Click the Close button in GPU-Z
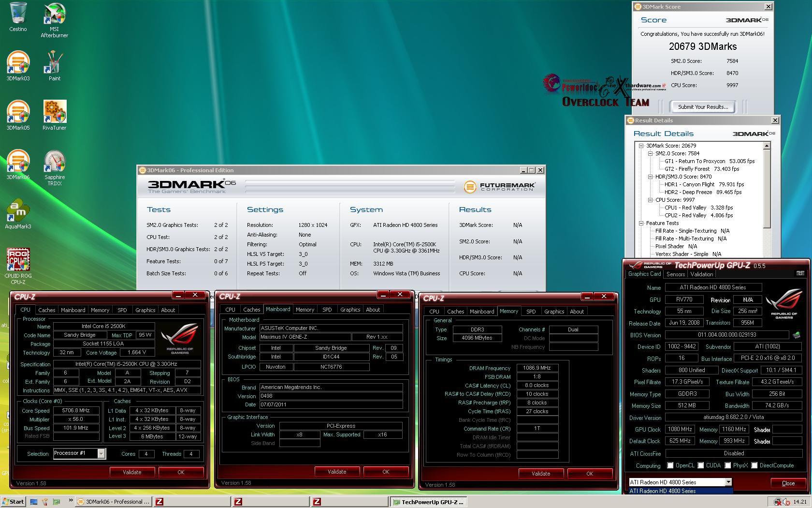The width and height of the screenshot is (812, 508). pos(788,483)
